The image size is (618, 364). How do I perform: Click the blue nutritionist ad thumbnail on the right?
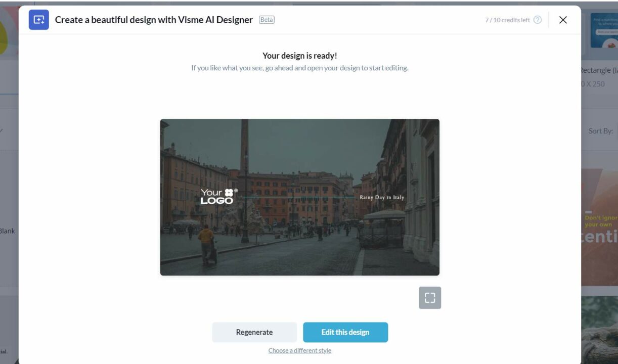605,30
